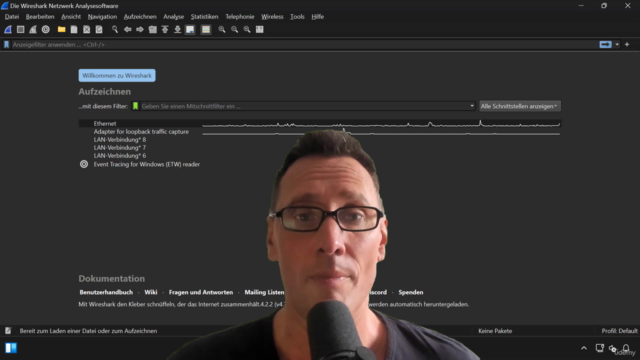
Task: Click the display filter input field
Action: pyautogui.click(x=304, y=44)
